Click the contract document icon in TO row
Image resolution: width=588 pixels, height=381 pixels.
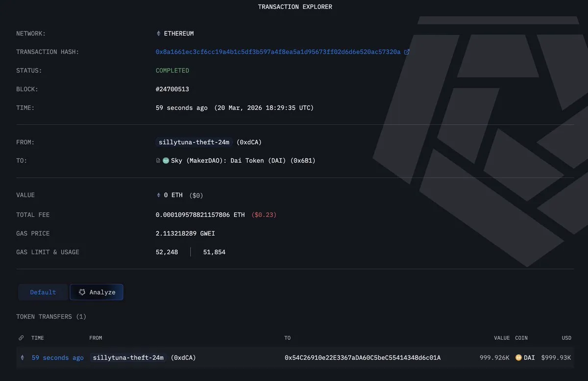(x=158, y=161)
